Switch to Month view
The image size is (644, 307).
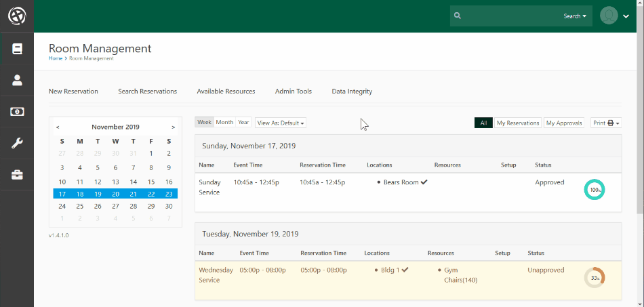[224, 122]
